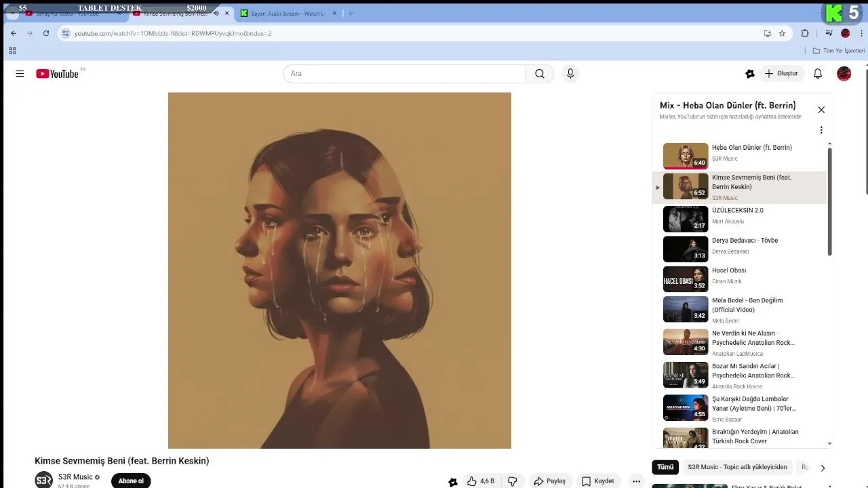Open the YouTube hamburger guide menu
The image size is (868, 488).
[20, 74]
